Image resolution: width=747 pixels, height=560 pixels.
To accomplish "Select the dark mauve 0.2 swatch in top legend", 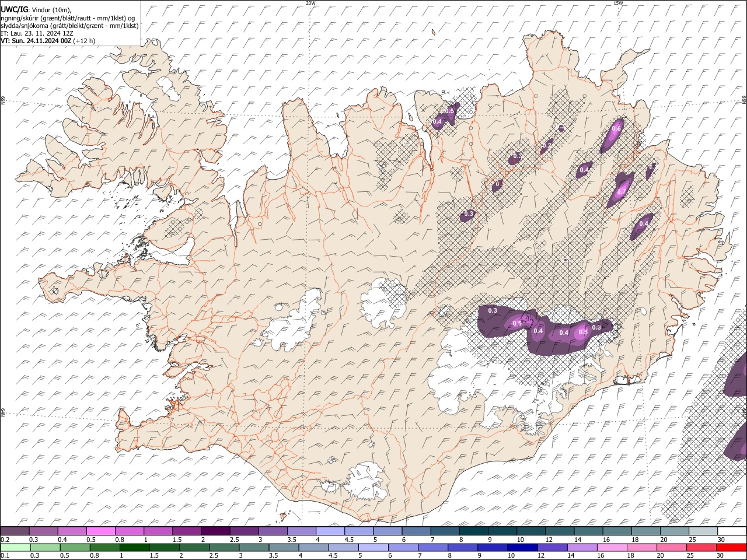I will (15, 531).
